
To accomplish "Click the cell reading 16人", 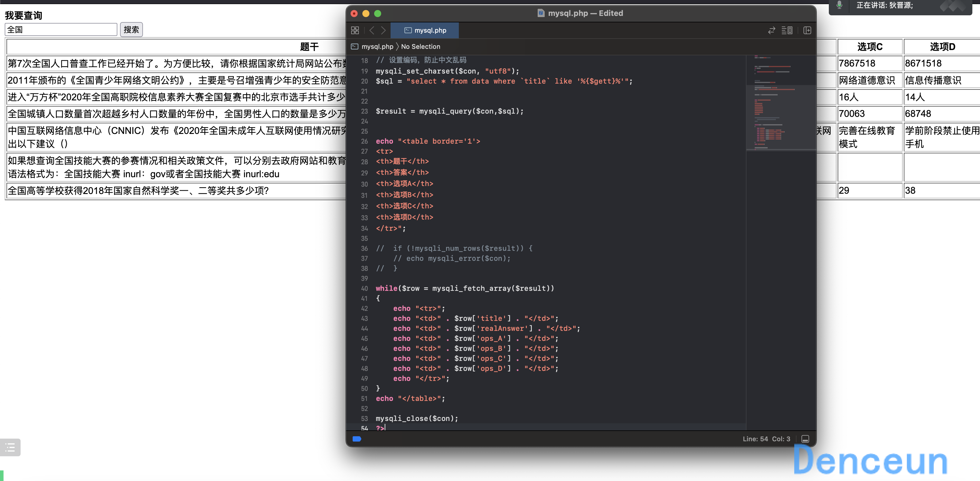I will [x=870, y=97].
